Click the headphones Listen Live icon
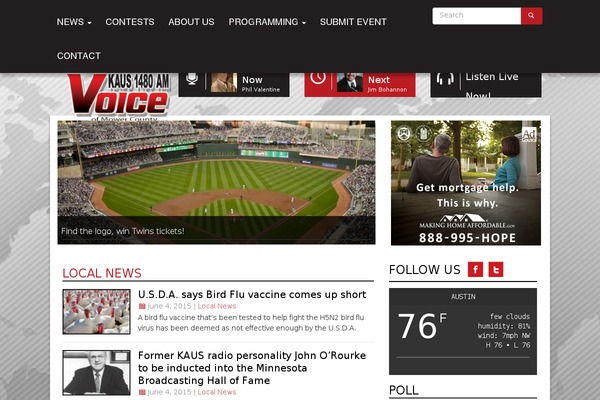The width and height of the screenshot is (600, 400). (x=445, y=79)
